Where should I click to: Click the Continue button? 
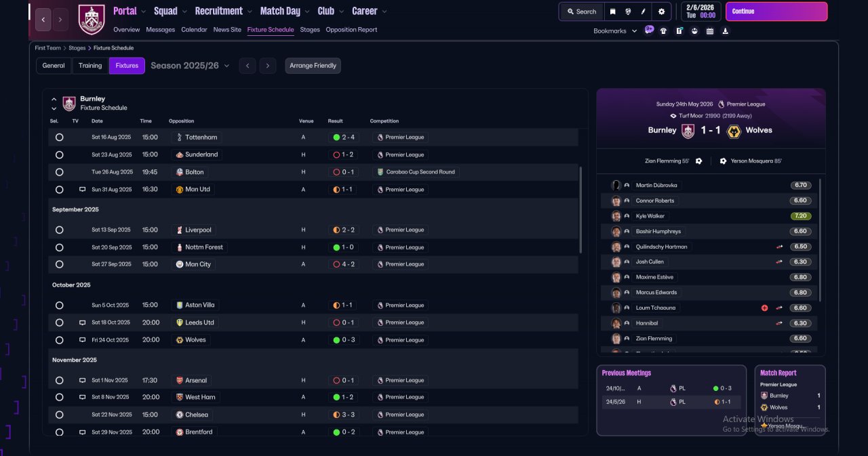point(776,12)
